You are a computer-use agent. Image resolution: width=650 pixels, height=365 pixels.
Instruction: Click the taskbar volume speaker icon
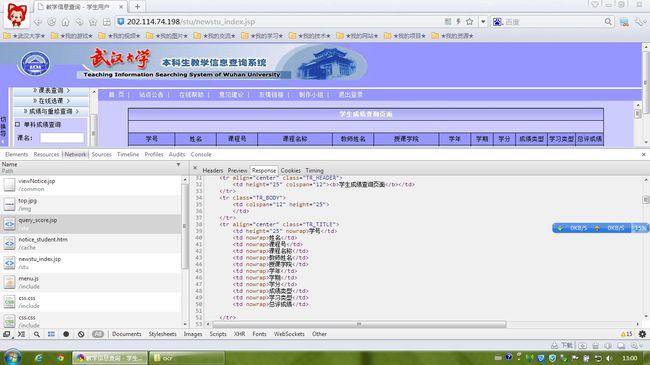point(609,358)
